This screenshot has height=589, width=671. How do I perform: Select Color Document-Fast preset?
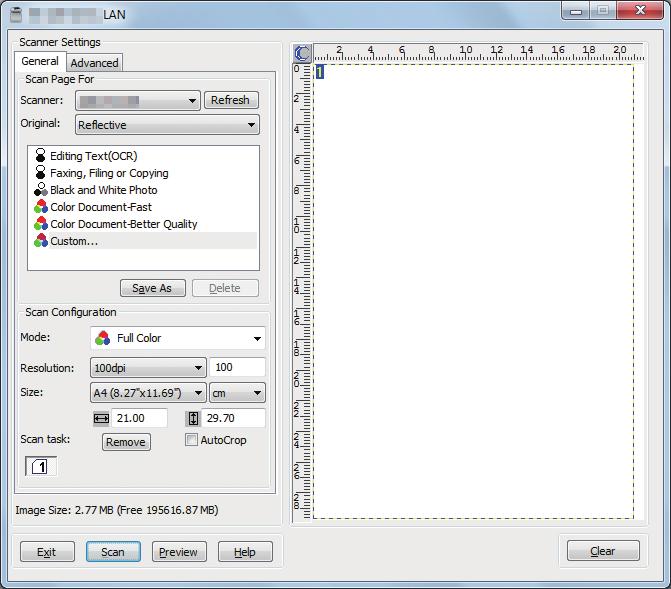101,207
